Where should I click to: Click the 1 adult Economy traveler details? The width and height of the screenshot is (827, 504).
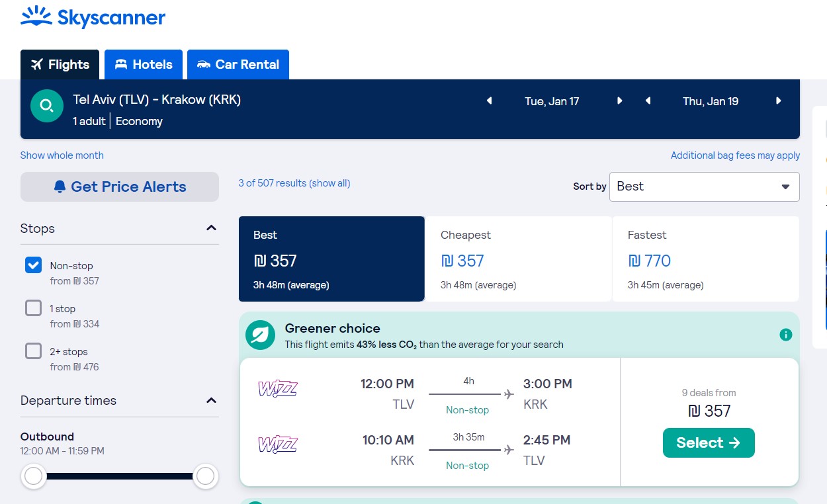(x=118, y=121)
